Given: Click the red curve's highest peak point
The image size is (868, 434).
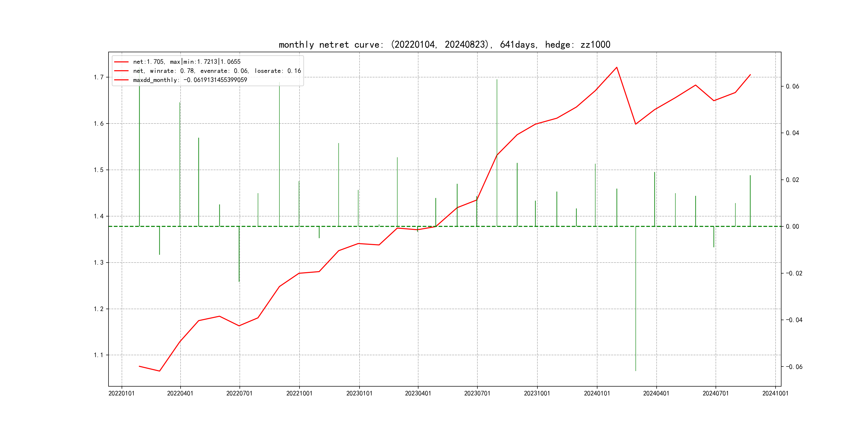Looking at the screenshot, I should click(x=617, y=68).
